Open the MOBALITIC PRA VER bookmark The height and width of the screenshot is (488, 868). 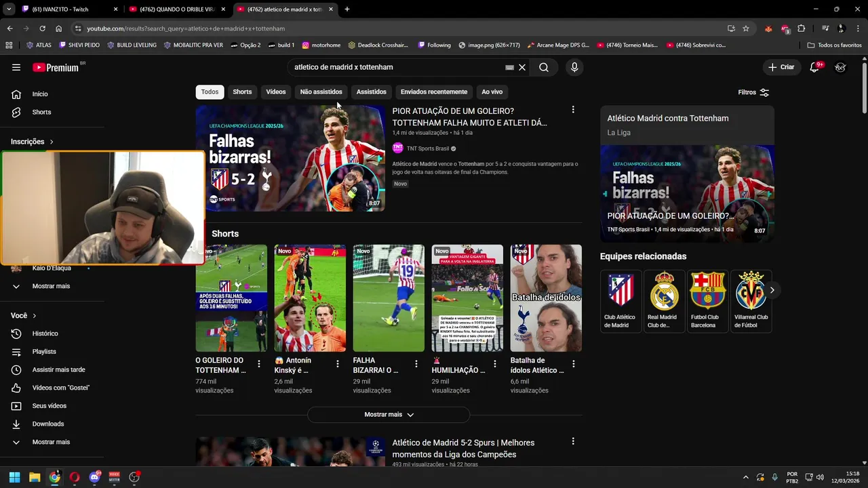[x=194, y=45]
